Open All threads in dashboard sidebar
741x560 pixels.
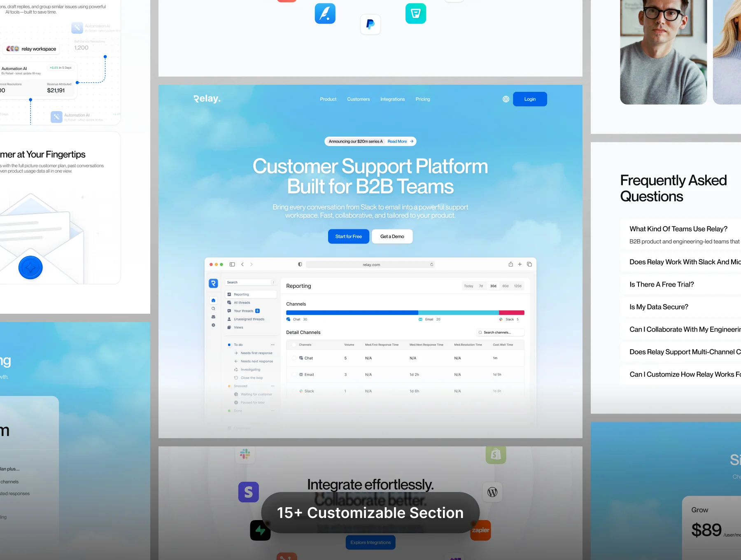[x=242, y=303]
